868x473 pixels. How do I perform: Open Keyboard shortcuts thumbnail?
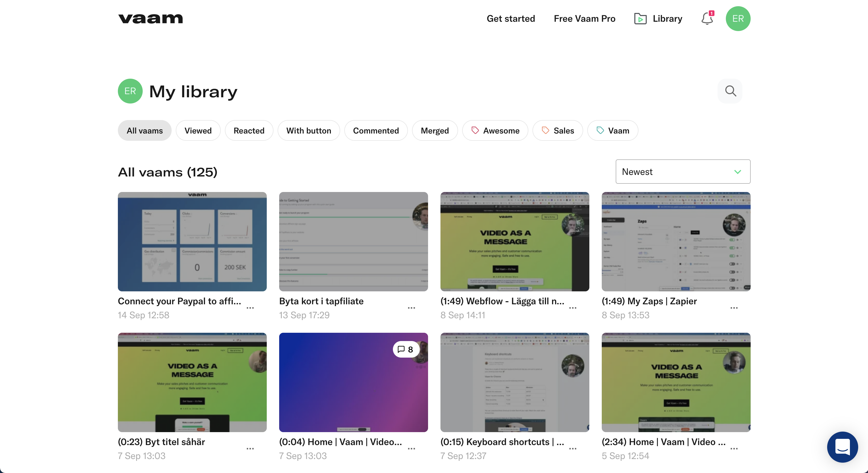pos(515,382)
